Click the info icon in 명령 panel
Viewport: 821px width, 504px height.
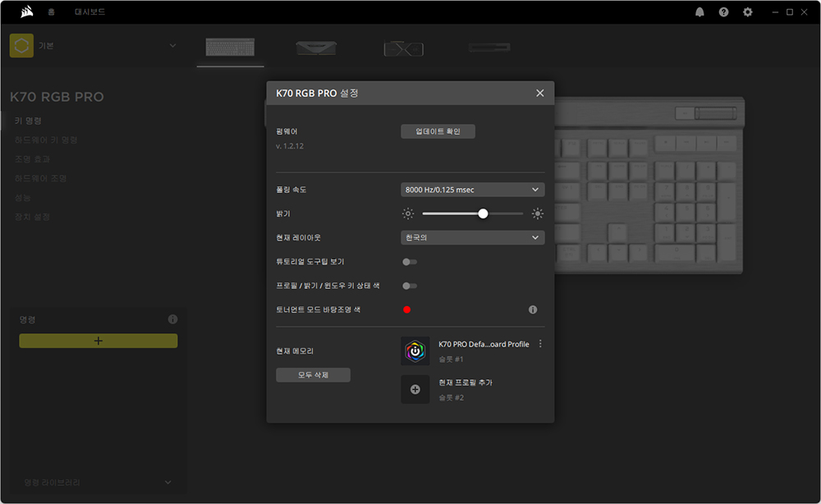click(x=172, y=319)
